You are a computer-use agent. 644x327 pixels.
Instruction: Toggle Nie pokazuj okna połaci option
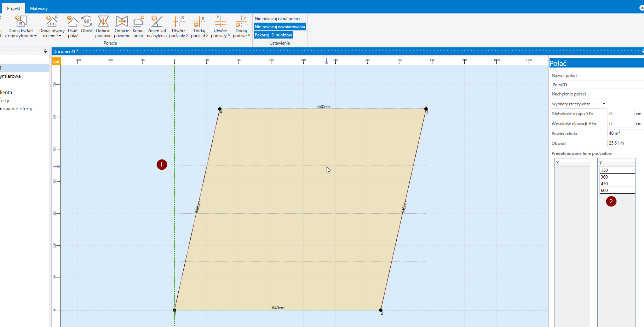tap(277, 19)
